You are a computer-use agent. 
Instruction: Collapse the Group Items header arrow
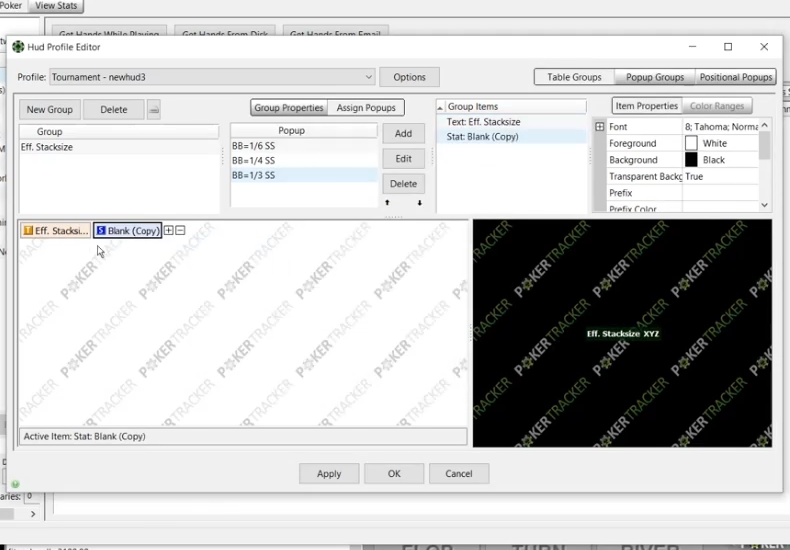(440, 107)
